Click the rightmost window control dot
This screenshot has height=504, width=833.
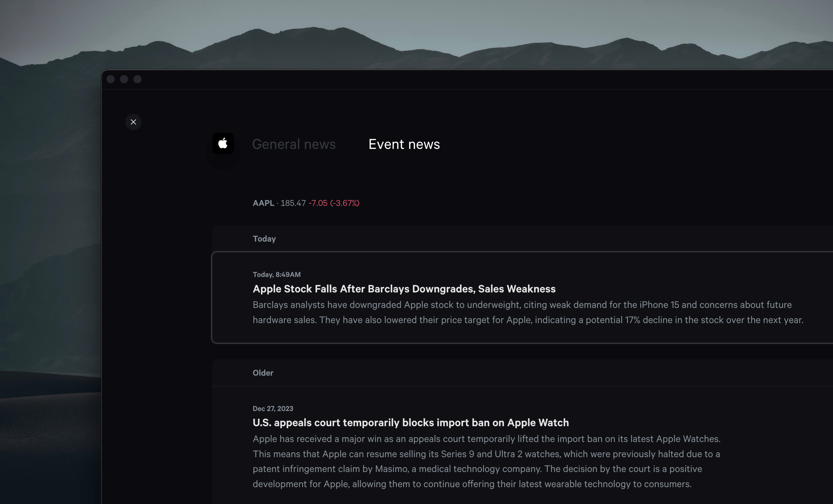pyautogui.click(x=137, y=79)
